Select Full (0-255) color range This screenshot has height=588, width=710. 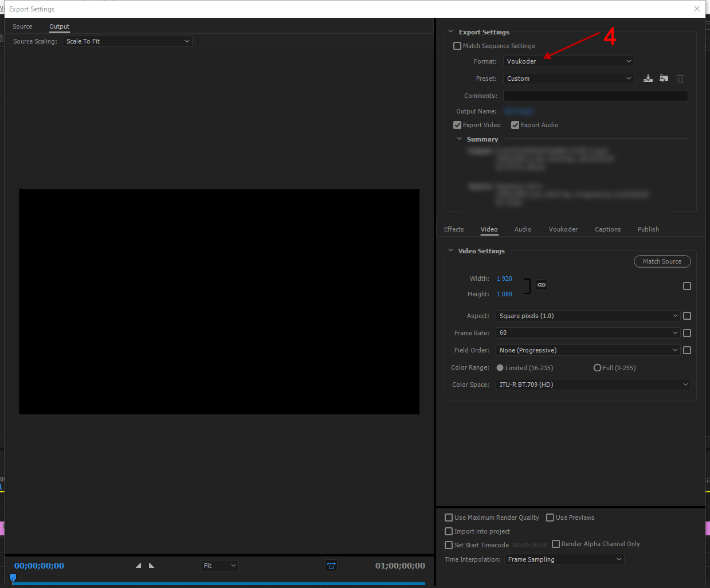point(597,368)
